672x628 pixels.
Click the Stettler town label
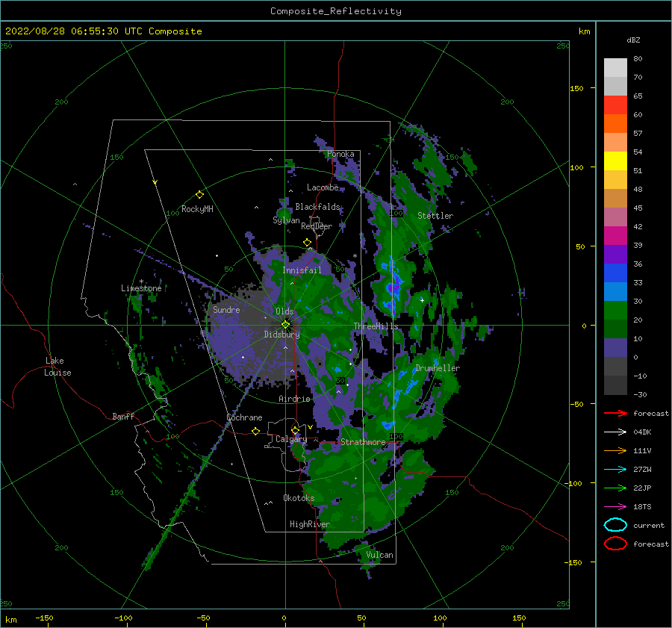[x=435, y=216]
